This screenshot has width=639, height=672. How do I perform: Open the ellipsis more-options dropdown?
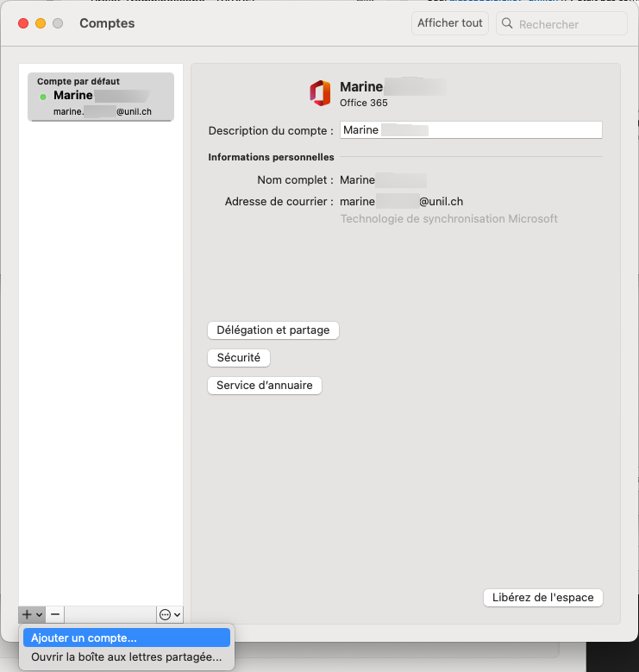pos(170,614)
